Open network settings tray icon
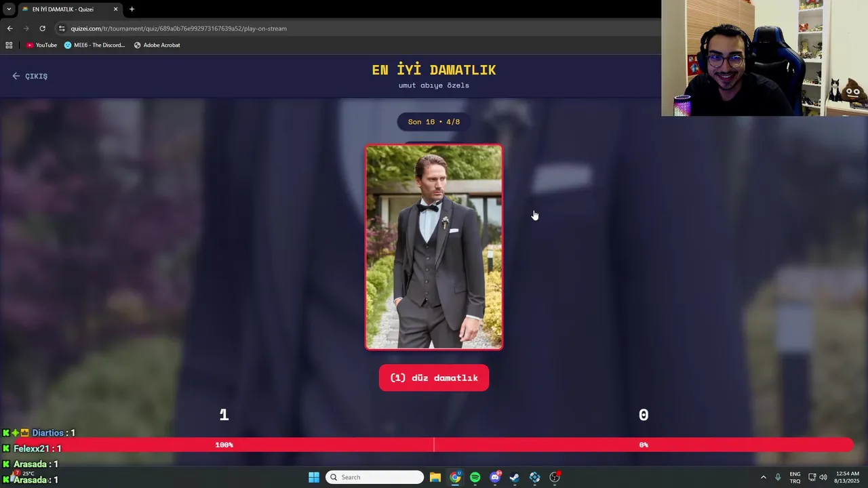The height and width of the screenshot is (488, 868). point(812,477)
